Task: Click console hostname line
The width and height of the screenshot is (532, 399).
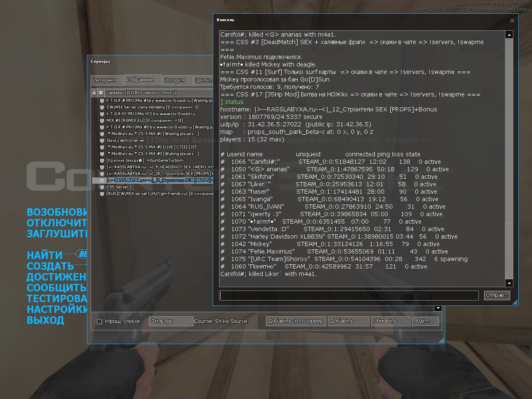Action: point(329,109)
